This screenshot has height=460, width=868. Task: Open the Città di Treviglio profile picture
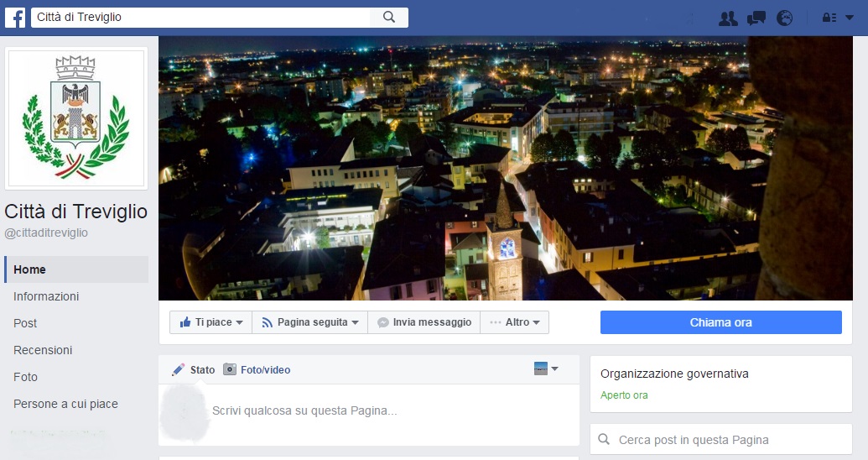[76, 118]
